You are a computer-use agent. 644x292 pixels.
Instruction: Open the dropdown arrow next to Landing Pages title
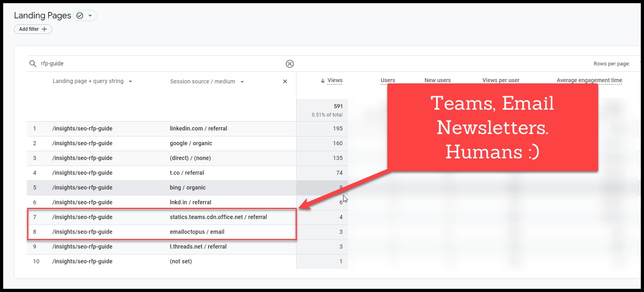[x=90, y=16]
